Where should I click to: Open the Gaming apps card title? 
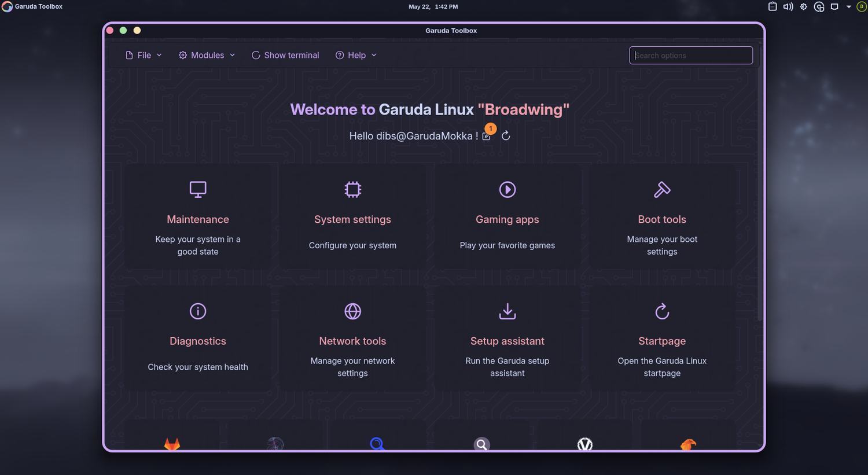tap(507, 219)
